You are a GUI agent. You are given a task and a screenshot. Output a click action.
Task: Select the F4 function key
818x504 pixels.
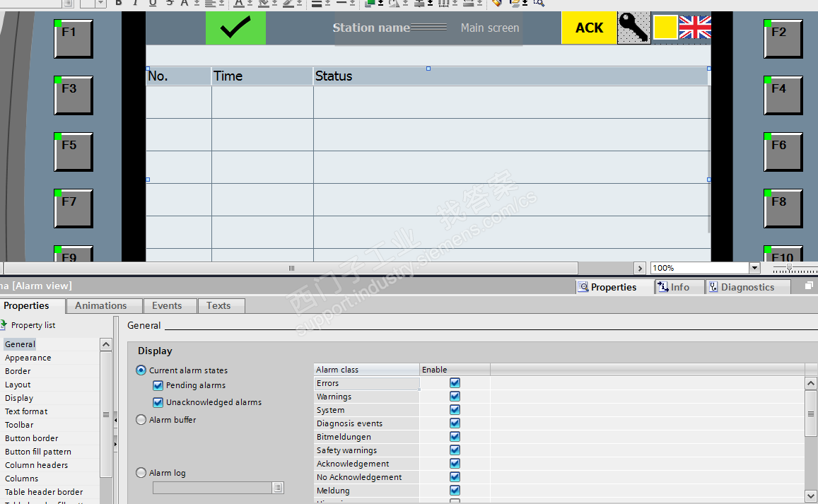tap(783, 95)
